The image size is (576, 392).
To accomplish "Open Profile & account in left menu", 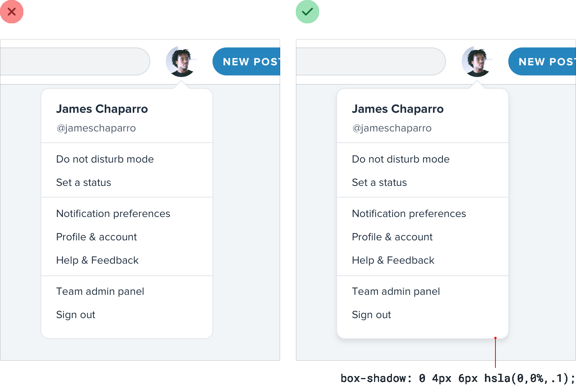I will 97,237.
